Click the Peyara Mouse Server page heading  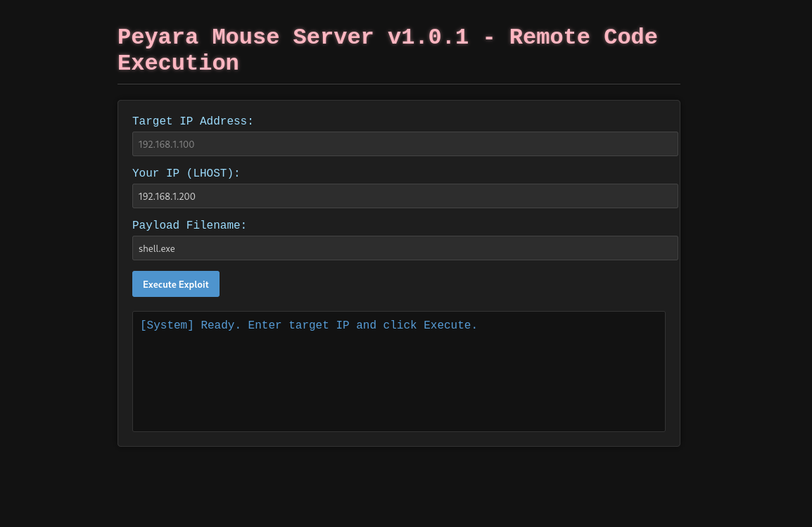point(388,50)
